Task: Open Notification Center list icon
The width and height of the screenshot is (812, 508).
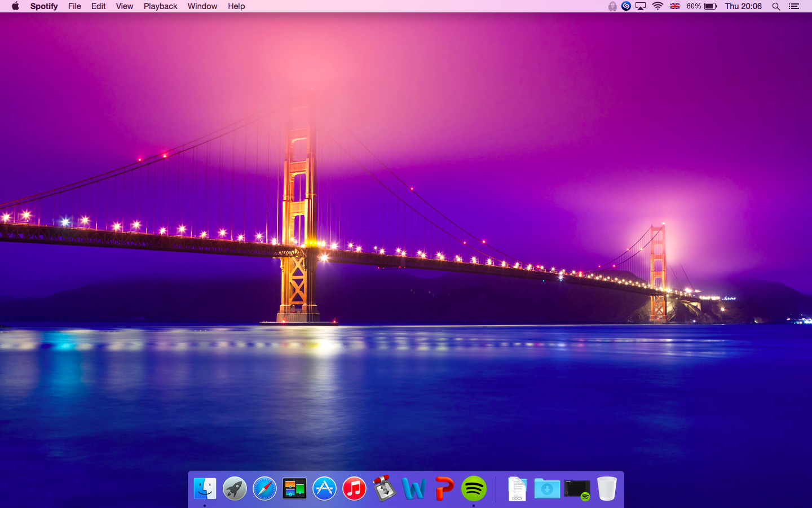Action: (794, 6)
